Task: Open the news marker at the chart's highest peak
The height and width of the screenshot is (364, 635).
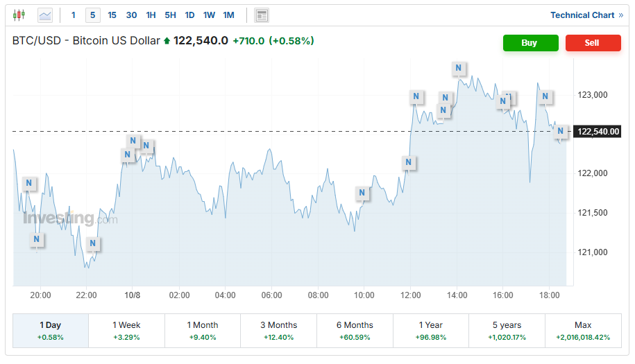Action: coord(458,68)
